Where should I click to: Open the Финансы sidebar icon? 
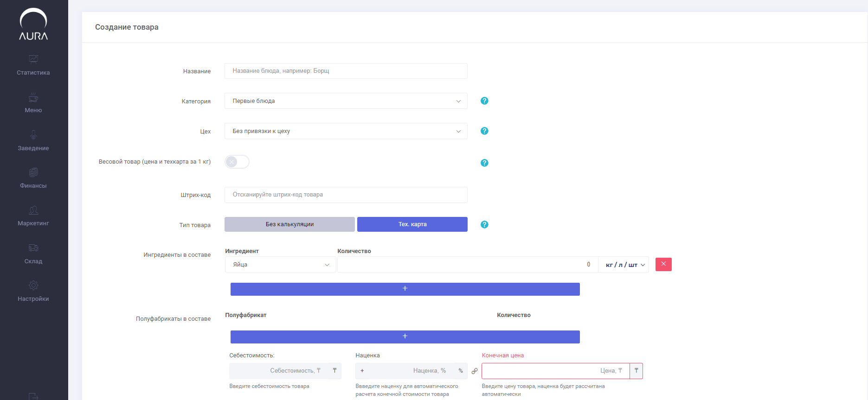click(x=33, y=172)
